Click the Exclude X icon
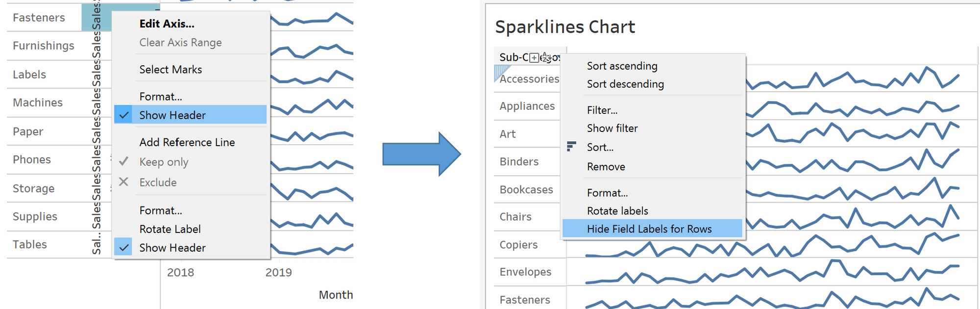This screenshot has width=980, height=309. coord(123,182)
